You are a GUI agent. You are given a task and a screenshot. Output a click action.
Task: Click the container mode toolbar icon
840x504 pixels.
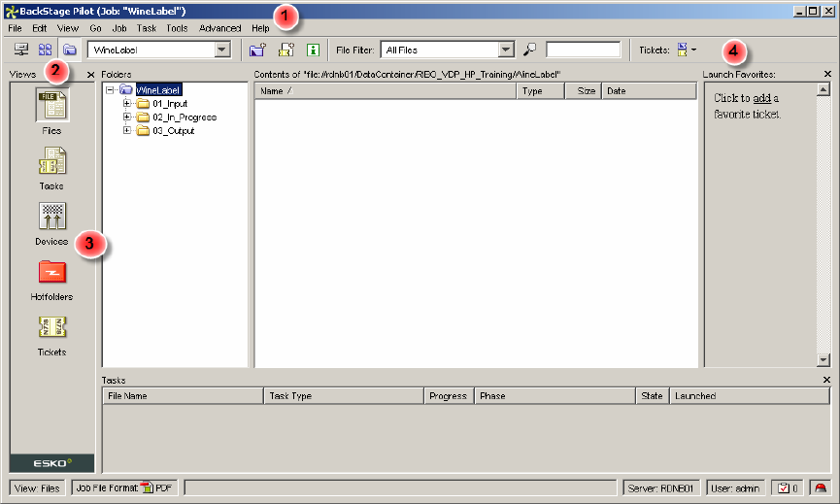coord(21,50)
